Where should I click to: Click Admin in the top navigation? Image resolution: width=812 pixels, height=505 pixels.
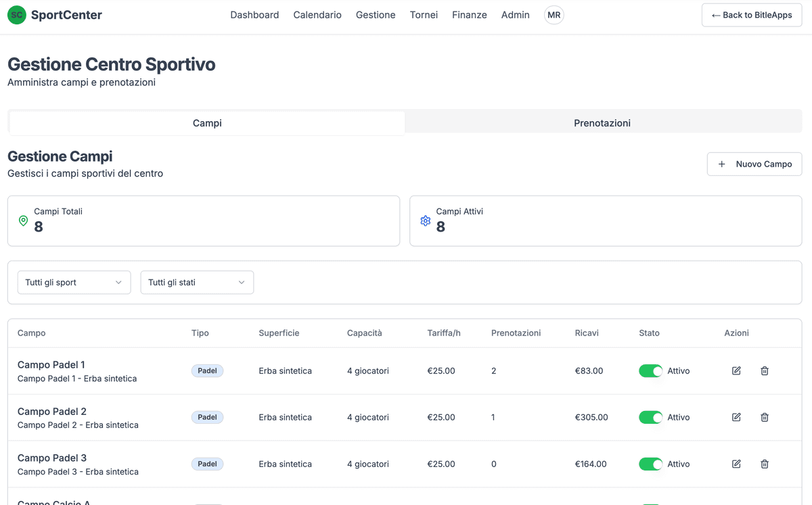(516, 15)
